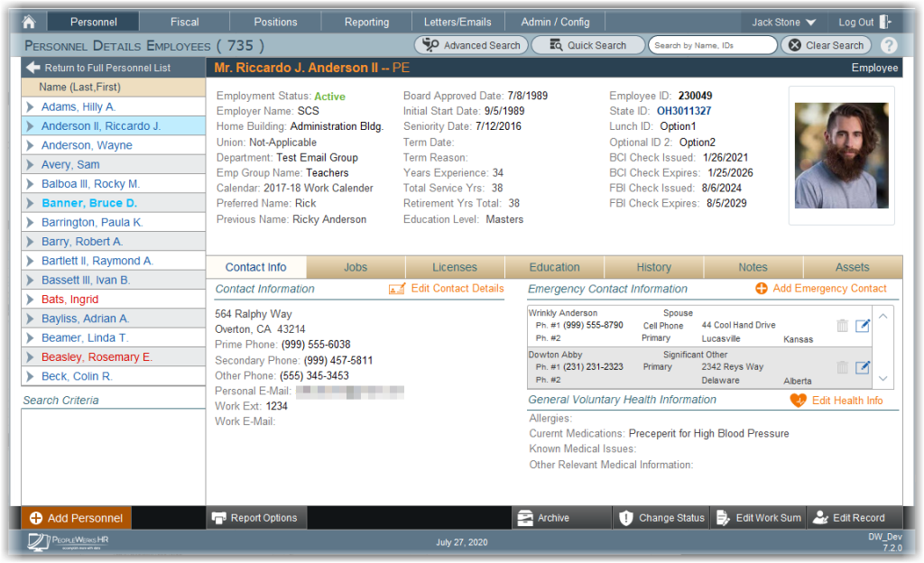Click the Log Out door icon
The width and height of the screenshot is (924, 563).
tap(884, 22)
